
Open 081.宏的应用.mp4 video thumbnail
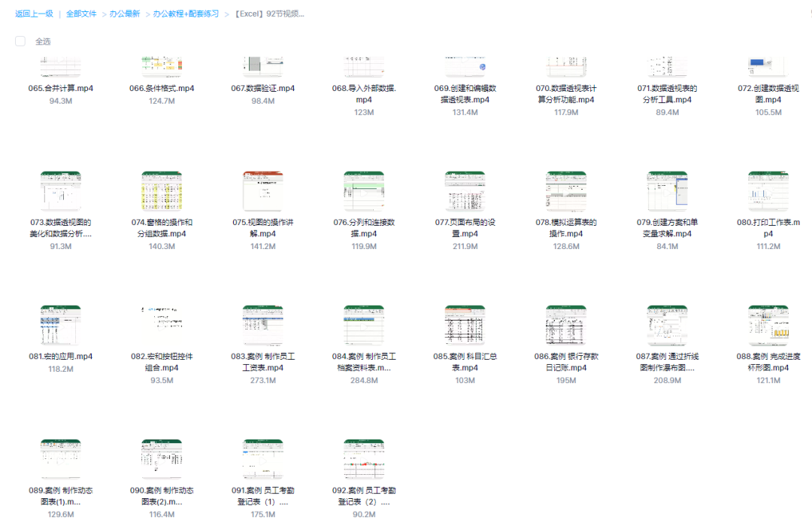point(60,325)
